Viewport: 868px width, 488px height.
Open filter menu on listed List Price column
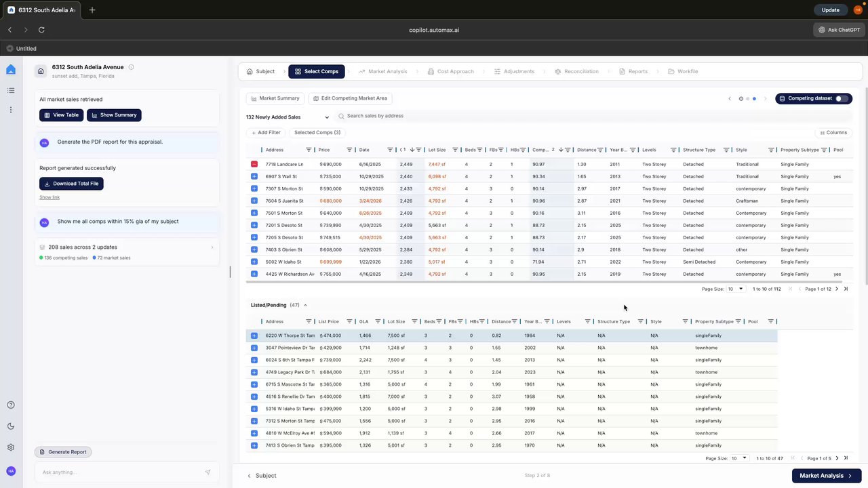pos(350,321)
